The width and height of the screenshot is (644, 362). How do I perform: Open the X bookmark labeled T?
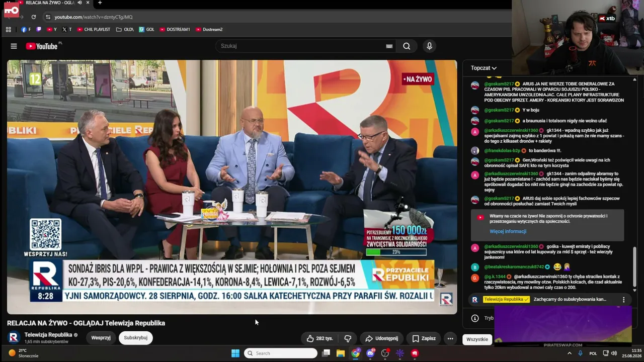(x=66, y=30)
